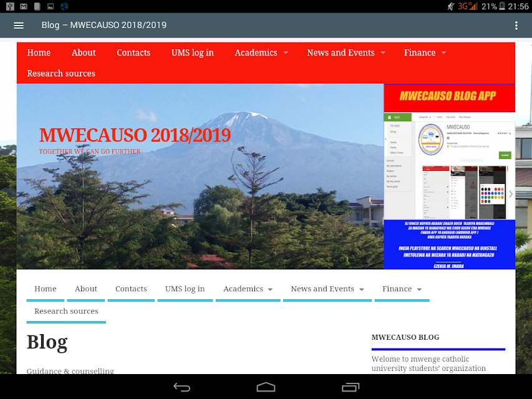Click the app title bar text
This screenshot has width=532, height=399.
104,26
